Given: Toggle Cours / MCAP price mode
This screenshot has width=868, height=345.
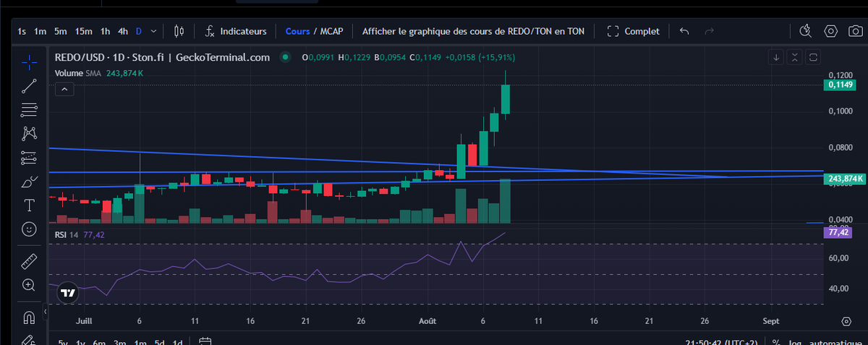Looking at the screenshot, I should pyautogui.click(x=314, y=31).
